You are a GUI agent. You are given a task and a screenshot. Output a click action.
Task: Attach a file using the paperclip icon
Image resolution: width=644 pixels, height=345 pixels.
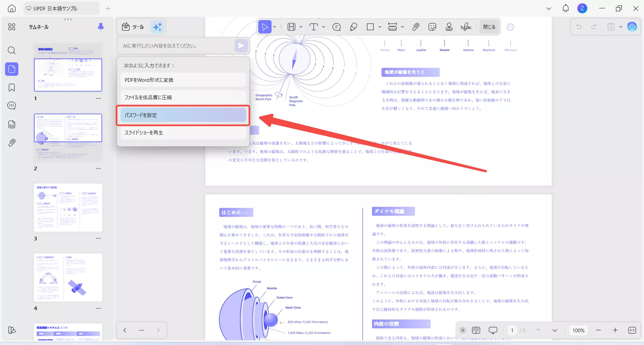(416, 27)
